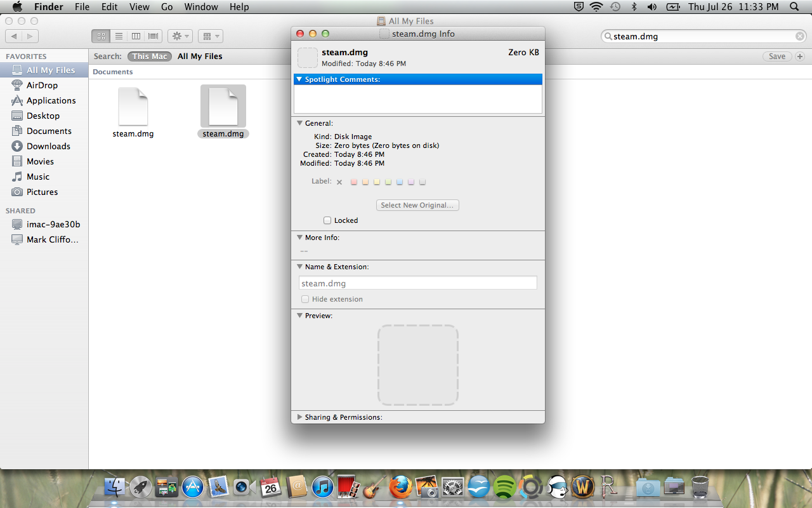Add search criteria with plus button
812x508 pixels.
[x=800, y=57]
